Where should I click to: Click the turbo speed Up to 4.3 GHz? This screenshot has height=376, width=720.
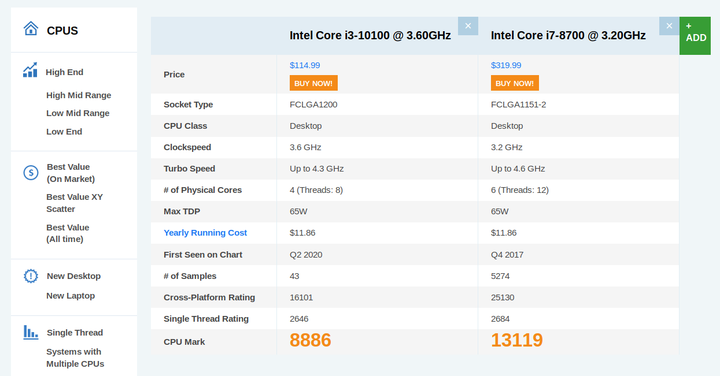coord(317,168)
